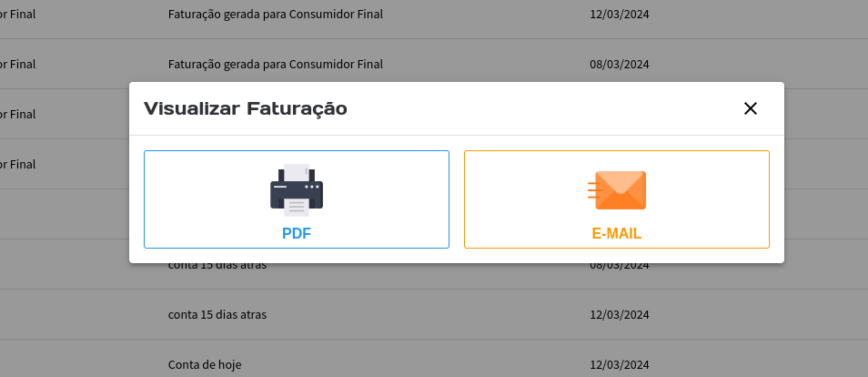
Task: Select truncated 'or Final' cell in 08/03/2024 Faturação row
Action: 17,64
